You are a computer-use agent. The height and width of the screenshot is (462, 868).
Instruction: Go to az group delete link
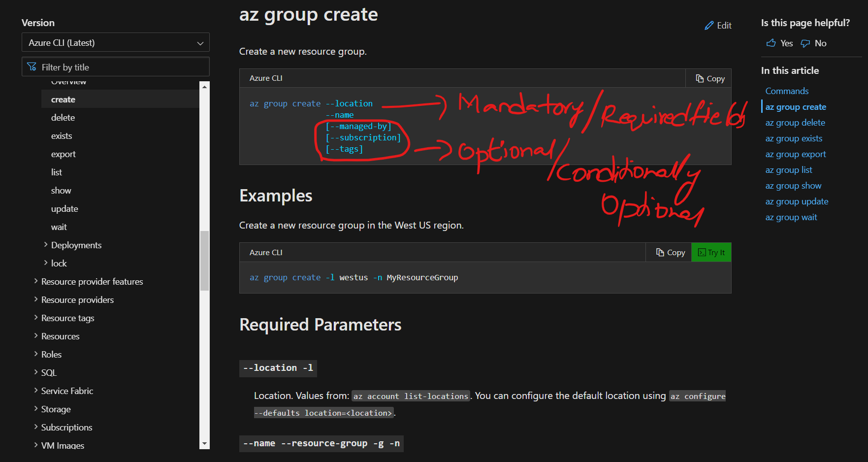pyautogui.click(x=795, y=123)
